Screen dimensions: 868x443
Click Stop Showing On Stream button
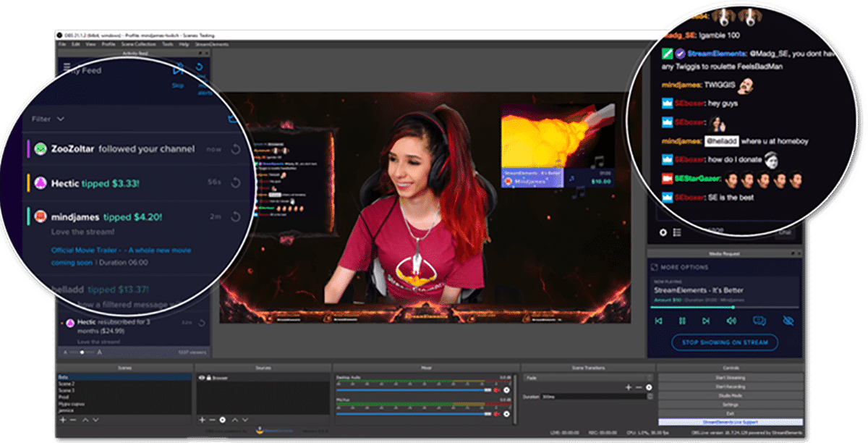coord(724,342)
